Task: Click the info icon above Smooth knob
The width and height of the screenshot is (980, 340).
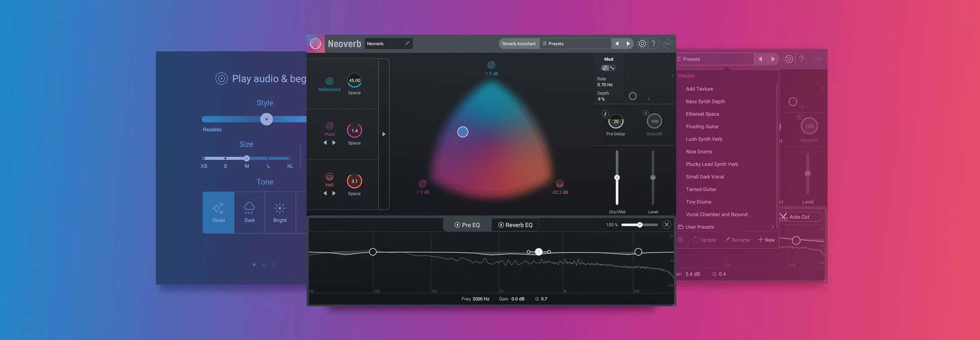Action: tap(646, 113)
